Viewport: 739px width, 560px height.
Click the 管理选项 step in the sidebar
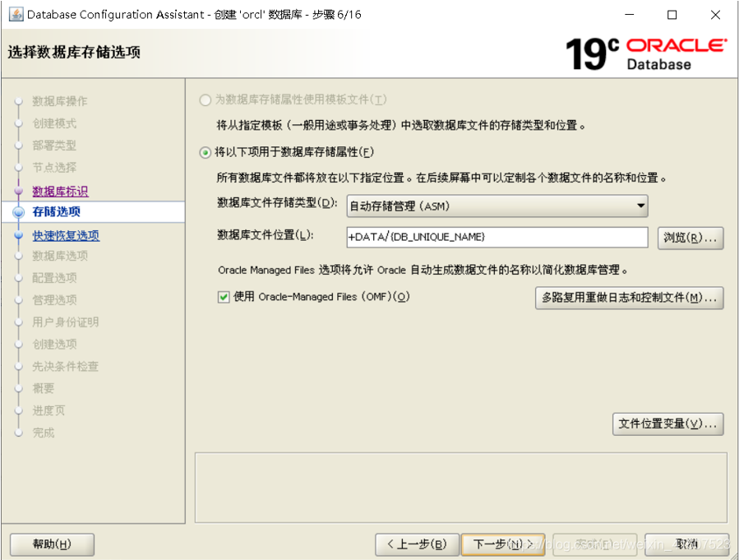pos(54,300)
